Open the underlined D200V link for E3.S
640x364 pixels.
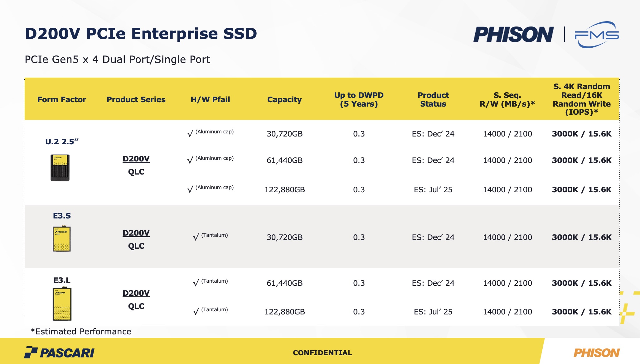pos(136,233)
